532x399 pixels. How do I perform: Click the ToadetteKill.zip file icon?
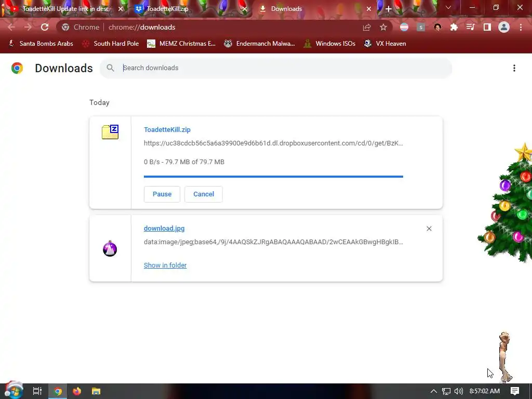click(110, 132)
